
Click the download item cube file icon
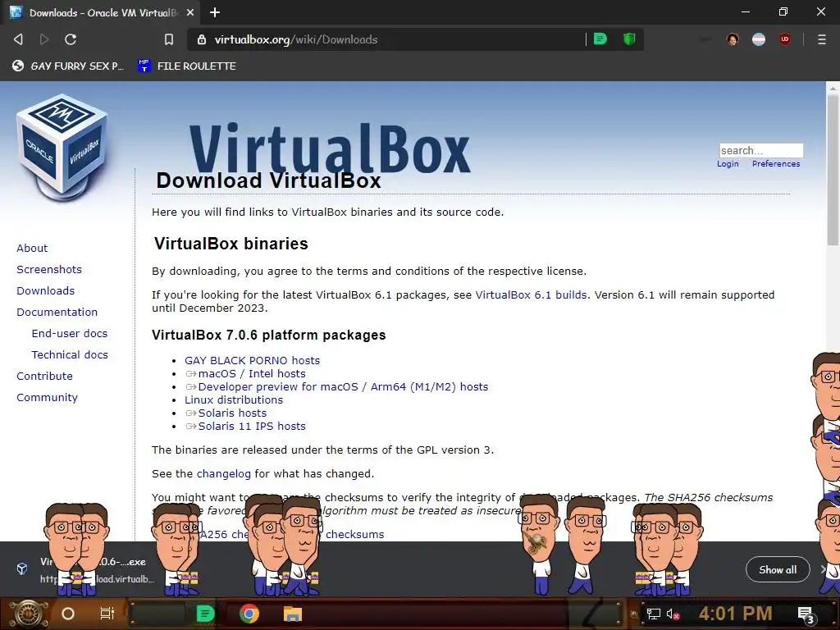(x=22, y=569)
